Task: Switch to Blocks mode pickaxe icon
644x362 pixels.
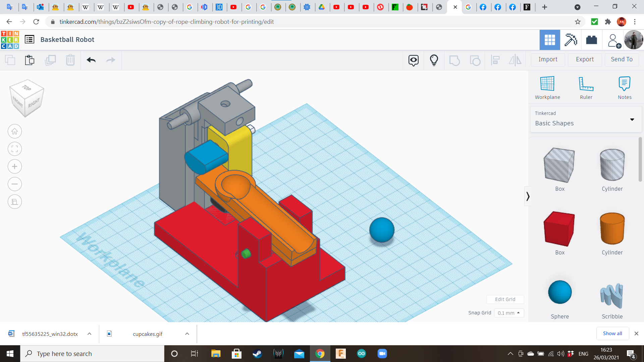Action: [571, 40]
